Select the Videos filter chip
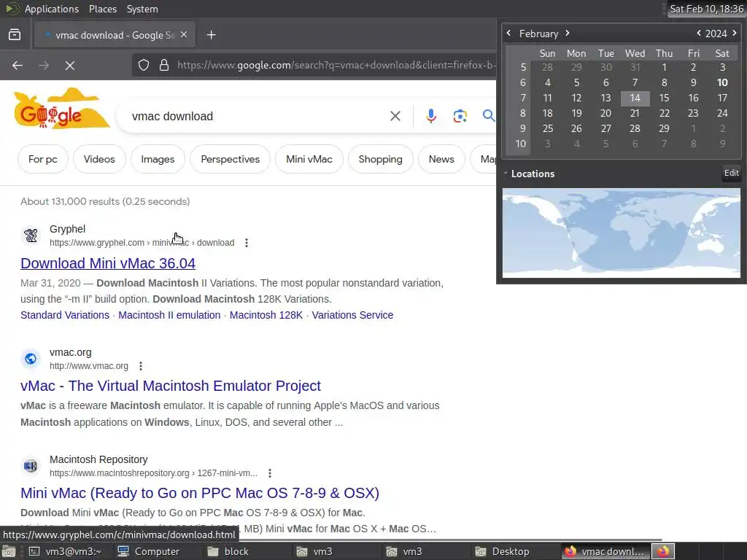This screenshot has height=560, width=747. [99, 159]
